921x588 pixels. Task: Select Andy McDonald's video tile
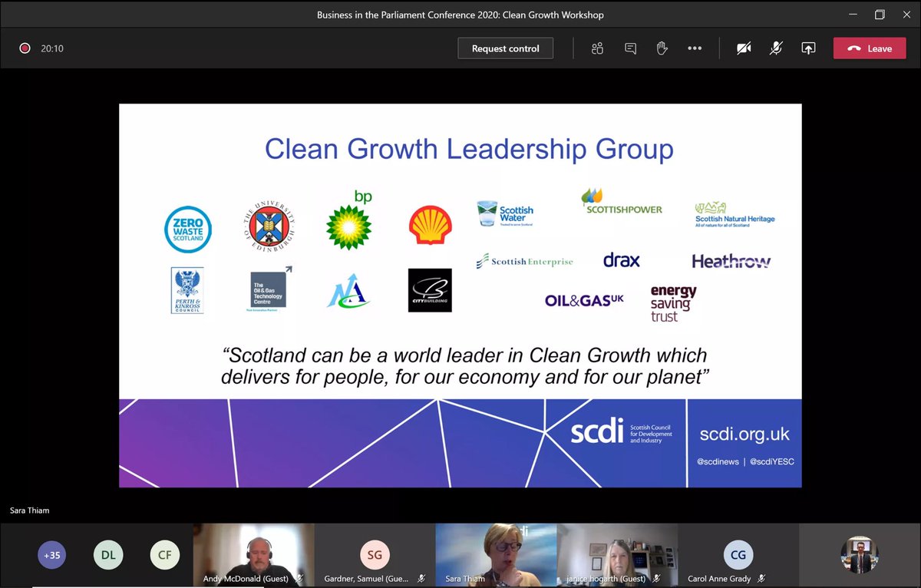pos(253,555)
